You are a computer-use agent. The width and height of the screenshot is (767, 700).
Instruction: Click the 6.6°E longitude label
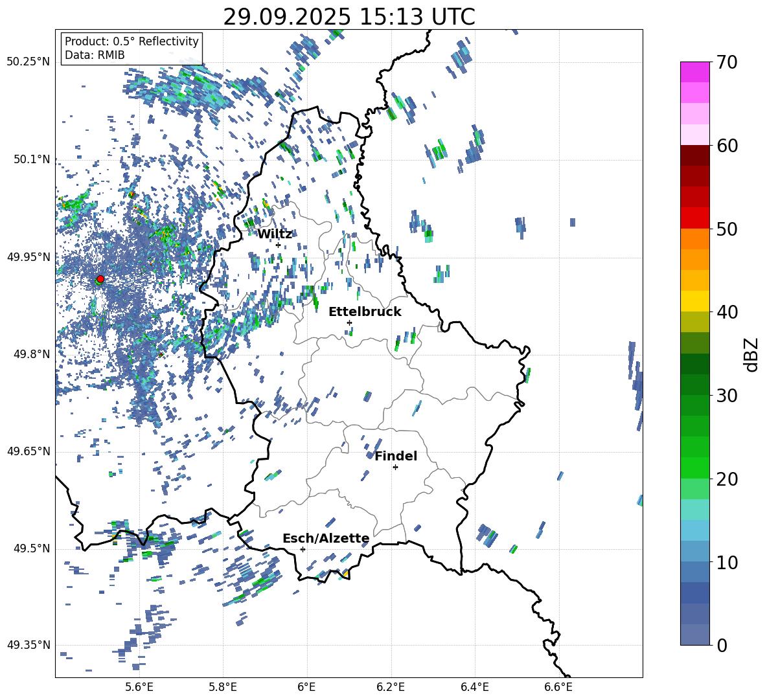point(558,687)
